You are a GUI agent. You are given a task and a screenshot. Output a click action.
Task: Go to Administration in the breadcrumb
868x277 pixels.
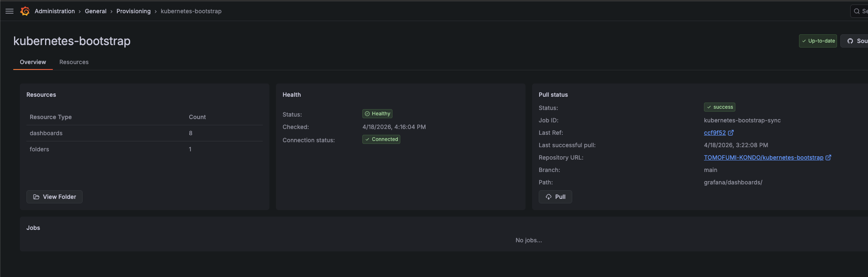click(x=55, y=11)
